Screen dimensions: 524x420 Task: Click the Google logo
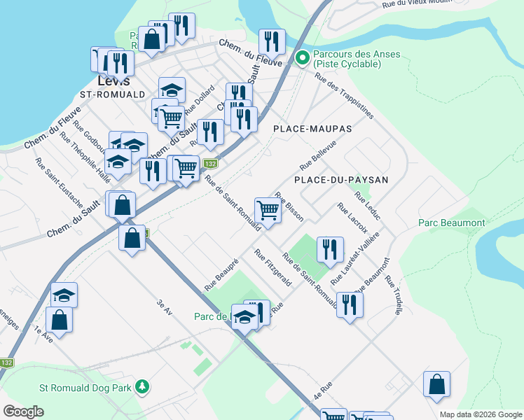click(23, 412)
